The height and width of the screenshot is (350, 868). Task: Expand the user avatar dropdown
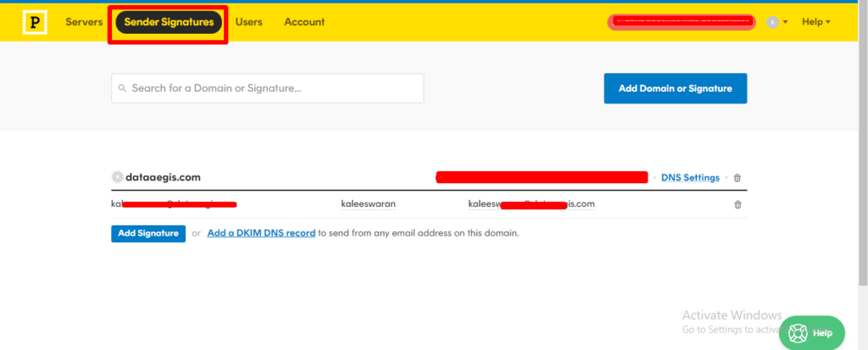[x=777, y=22]
